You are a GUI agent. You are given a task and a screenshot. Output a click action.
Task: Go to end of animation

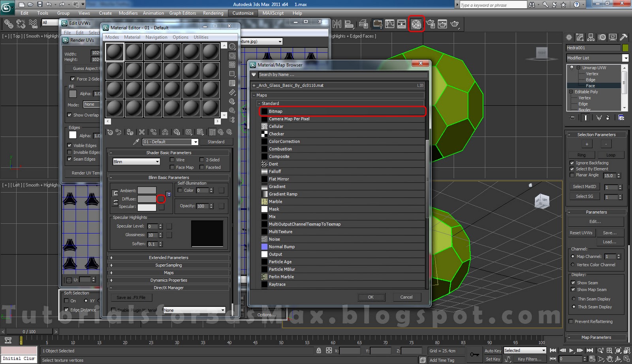(590, 350)
